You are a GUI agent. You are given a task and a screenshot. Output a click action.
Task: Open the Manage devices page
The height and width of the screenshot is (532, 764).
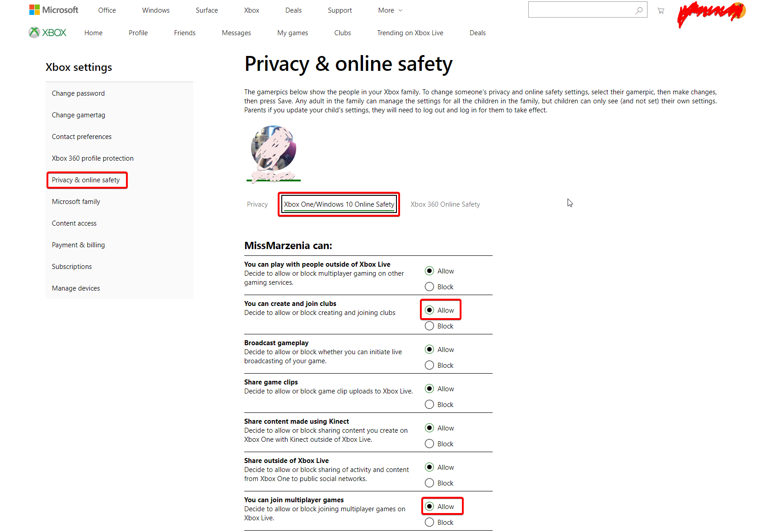click(76, 288)
